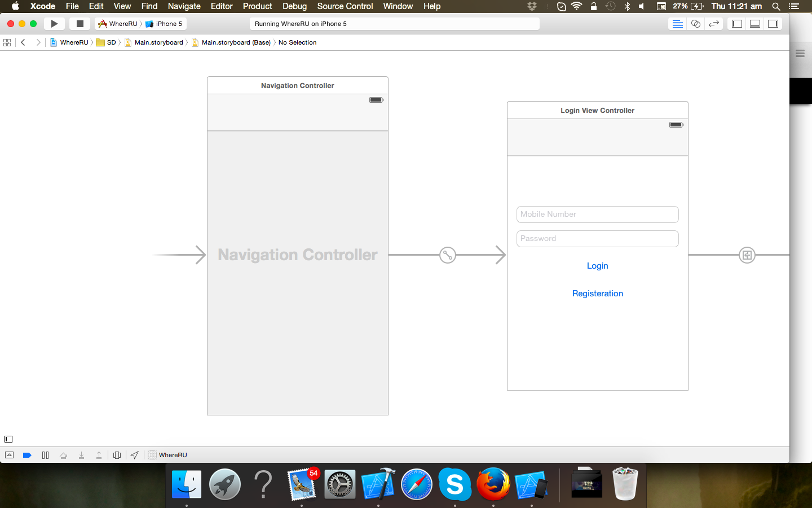Viewport: 812px width, 508px height.
Task: Toggle breakpoint activation in the debug bar
Action: [x=27, y=455]
